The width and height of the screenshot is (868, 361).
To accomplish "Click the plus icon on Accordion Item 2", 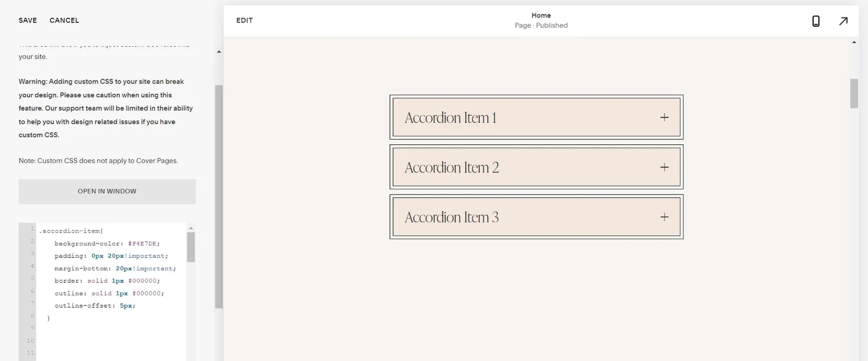I will [664, 167].
